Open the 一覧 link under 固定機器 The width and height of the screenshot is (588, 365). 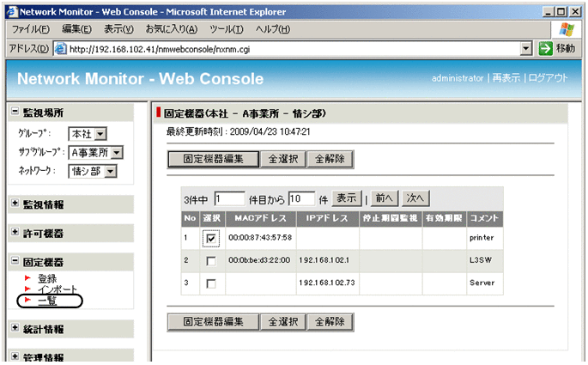click(47, 301)
